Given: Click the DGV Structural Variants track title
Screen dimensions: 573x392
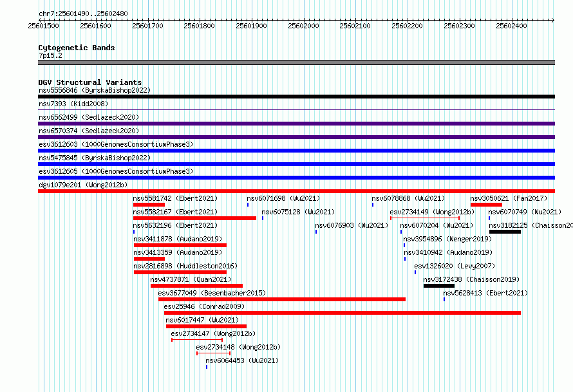Looking at the screenshot, I should [x=90, y=82].
